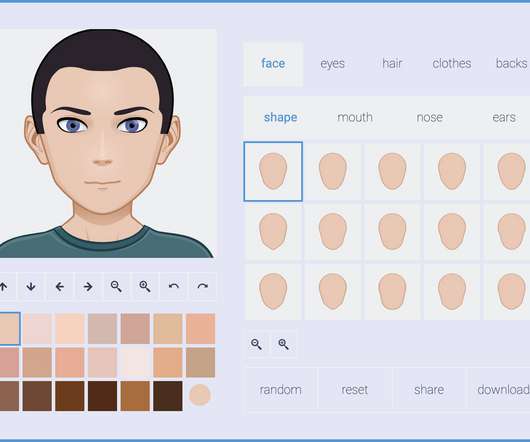Viewport: 530px width, 442px height.
Task: Open the hair tab
Action: click(392, 64)
